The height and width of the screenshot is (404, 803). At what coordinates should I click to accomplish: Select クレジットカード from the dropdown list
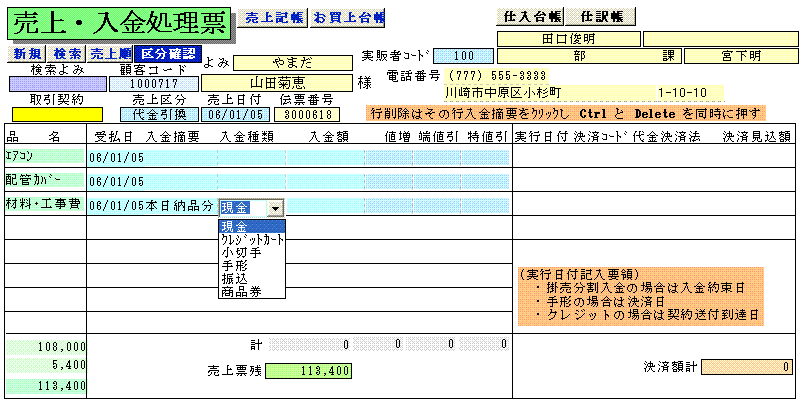(251, 240)
